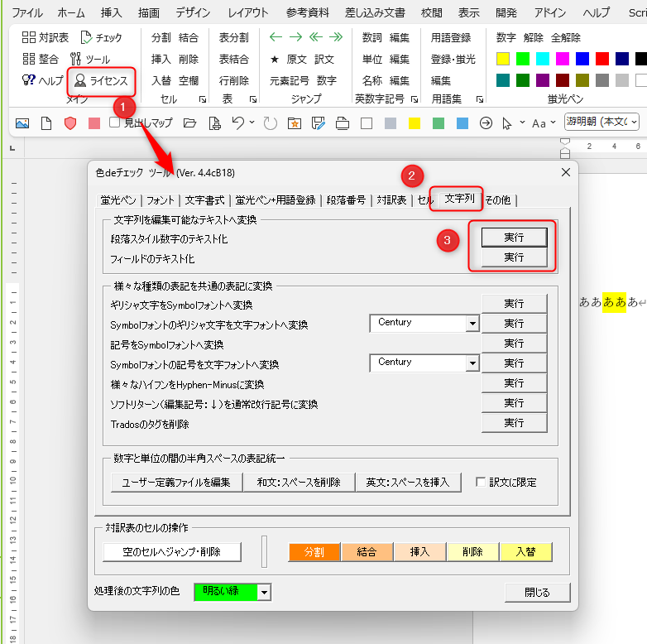Click 実行 for Tradosのタグを削除
The width and height of the screenshot is (647, 644).
514,423
